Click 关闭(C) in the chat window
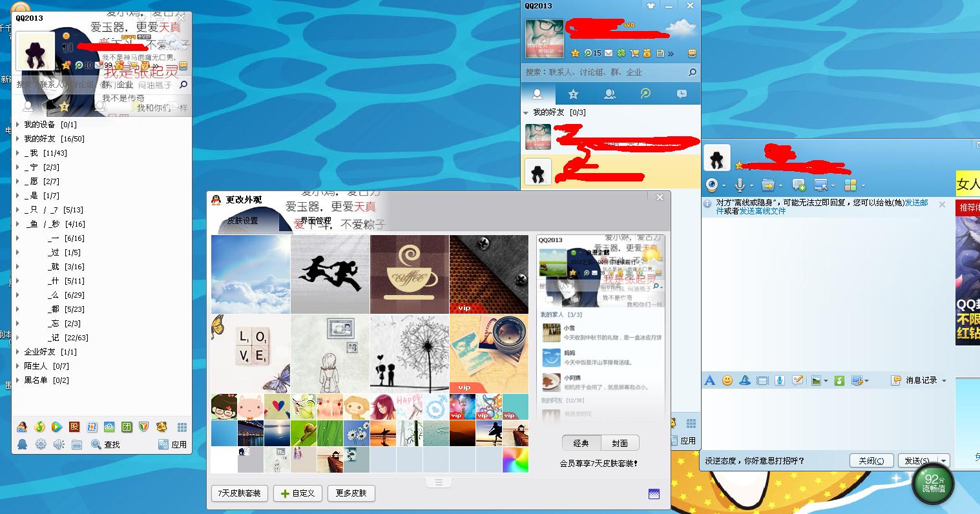 pyautogui.click(x=871, y=461)
